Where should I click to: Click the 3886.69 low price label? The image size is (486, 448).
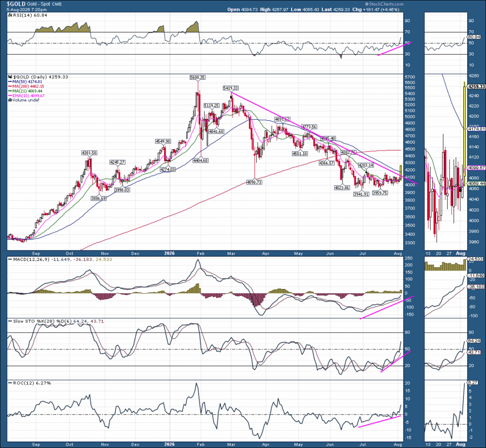point(98,198)
